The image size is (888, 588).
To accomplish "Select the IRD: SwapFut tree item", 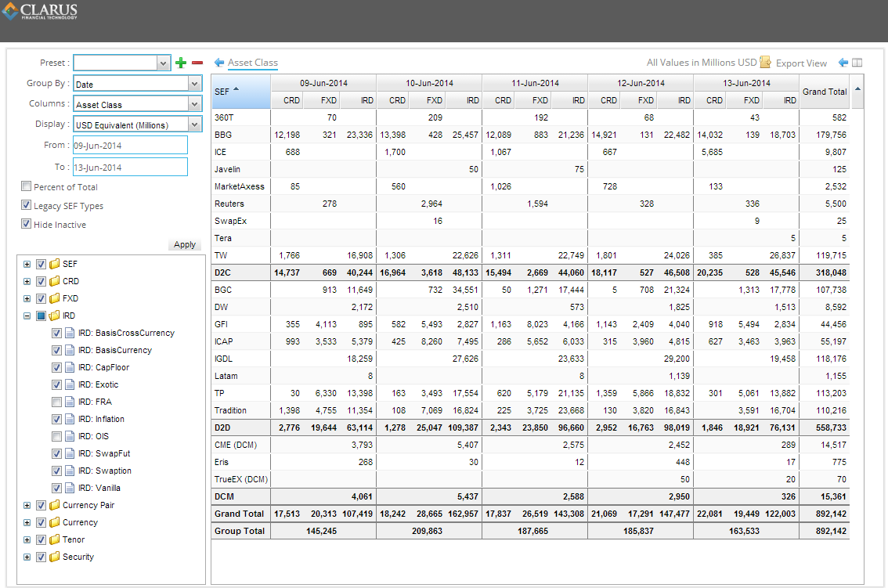I will click(104, 453).
